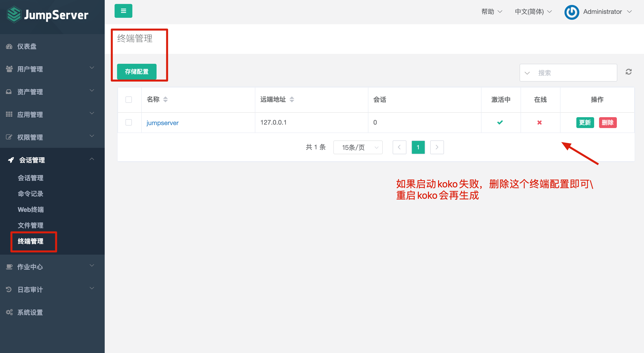Click green active checkmark for jumpserver

click(500, 122)
